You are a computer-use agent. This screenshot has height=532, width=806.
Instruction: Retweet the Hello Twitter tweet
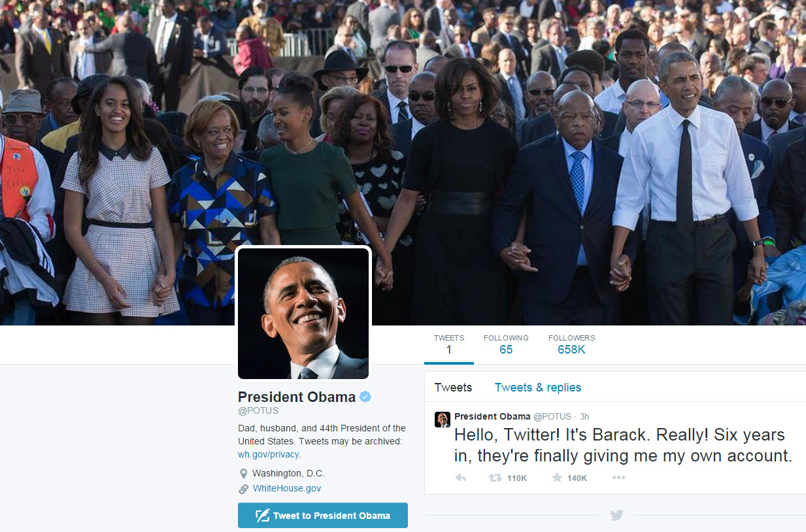(x=495, y=478)
